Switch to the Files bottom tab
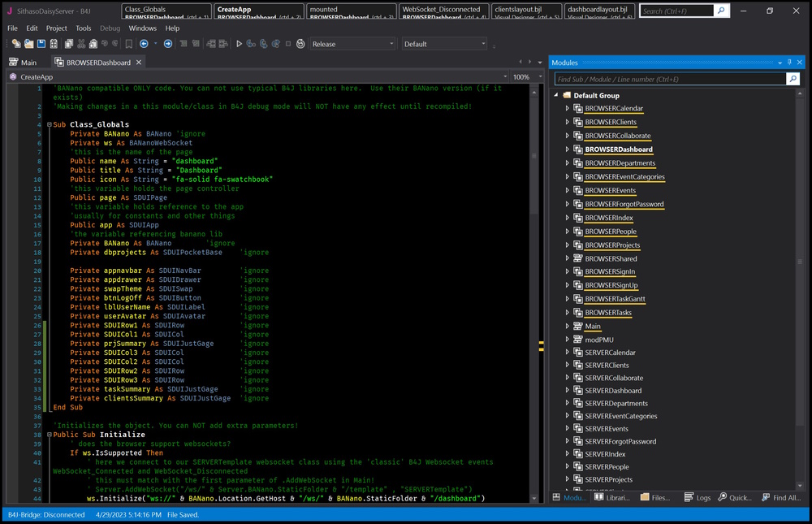The image size is (812, 524). tap(655, 497)
